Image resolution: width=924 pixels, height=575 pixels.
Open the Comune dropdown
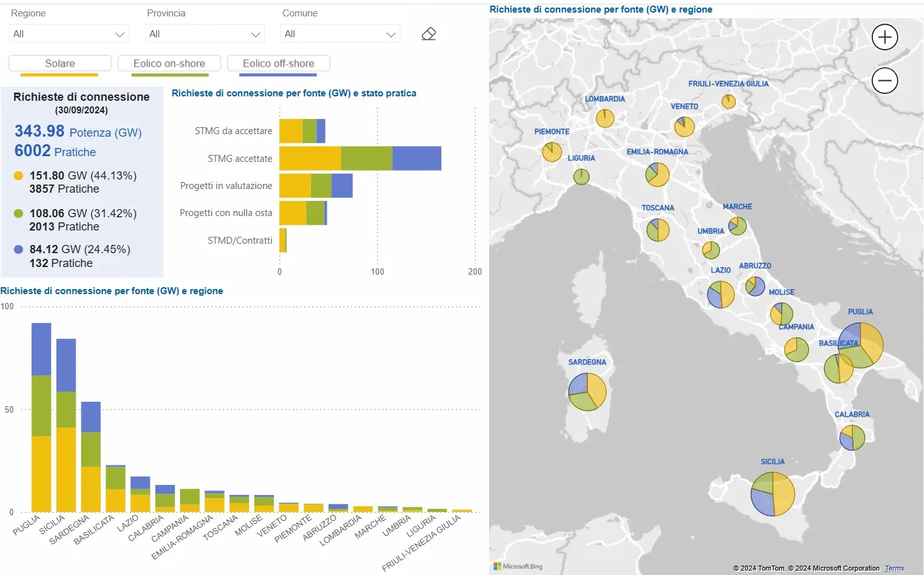point(340,34)
